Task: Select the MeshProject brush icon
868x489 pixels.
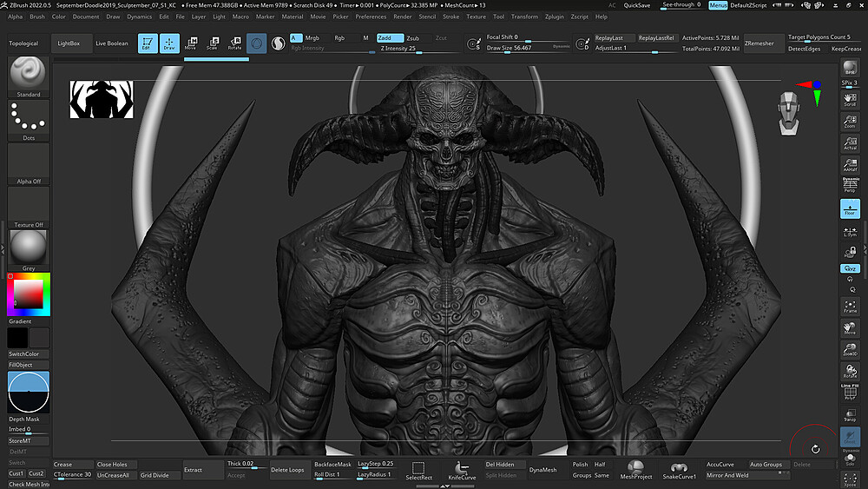Action: (635, 470)
